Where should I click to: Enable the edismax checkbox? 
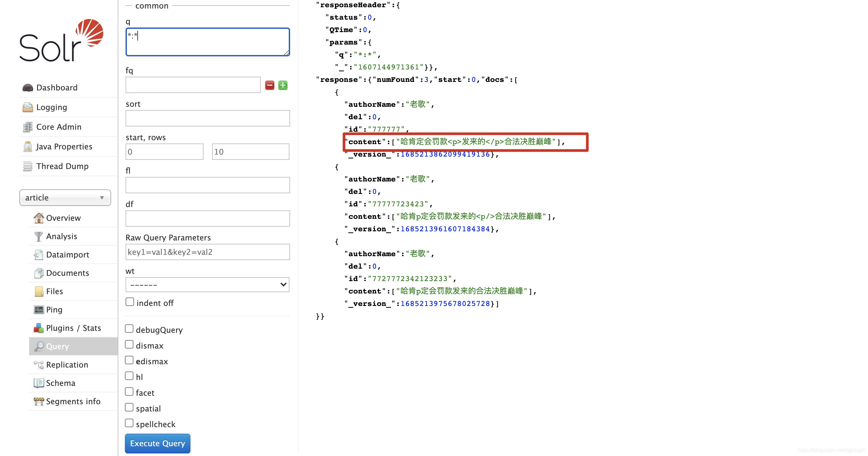pos(129,360)
